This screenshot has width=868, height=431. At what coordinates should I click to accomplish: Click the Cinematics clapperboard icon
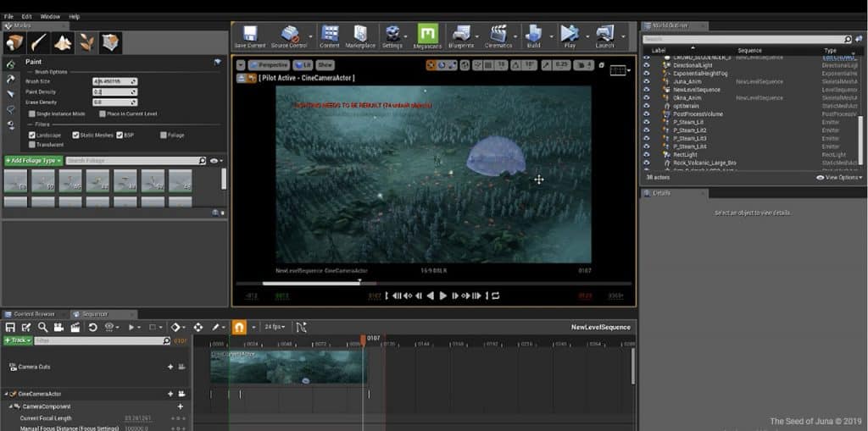pos(498,36)
